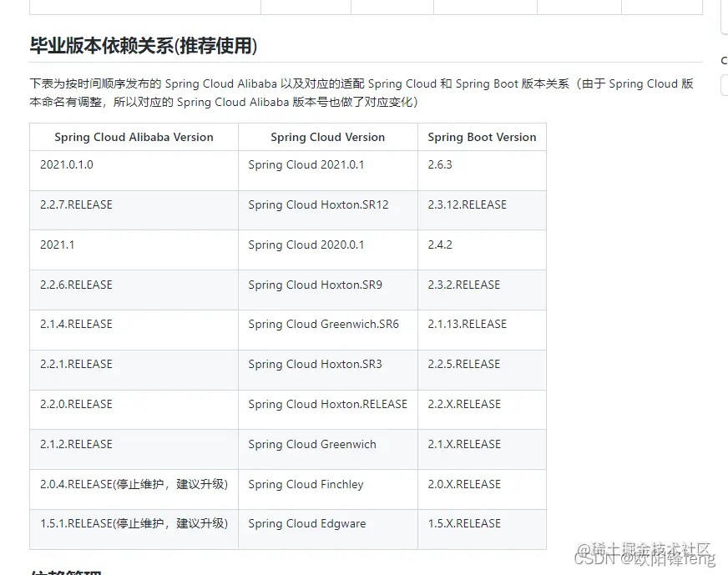Select the '2021.1' Alibaba version cell
The height and width of the screenshot is (575, 728).
tap(134, 250)
